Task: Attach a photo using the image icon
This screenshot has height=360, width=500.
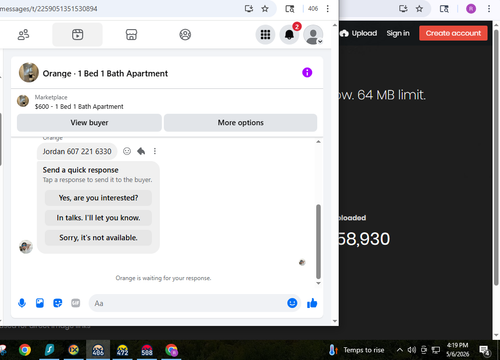Action: [40, 303]
